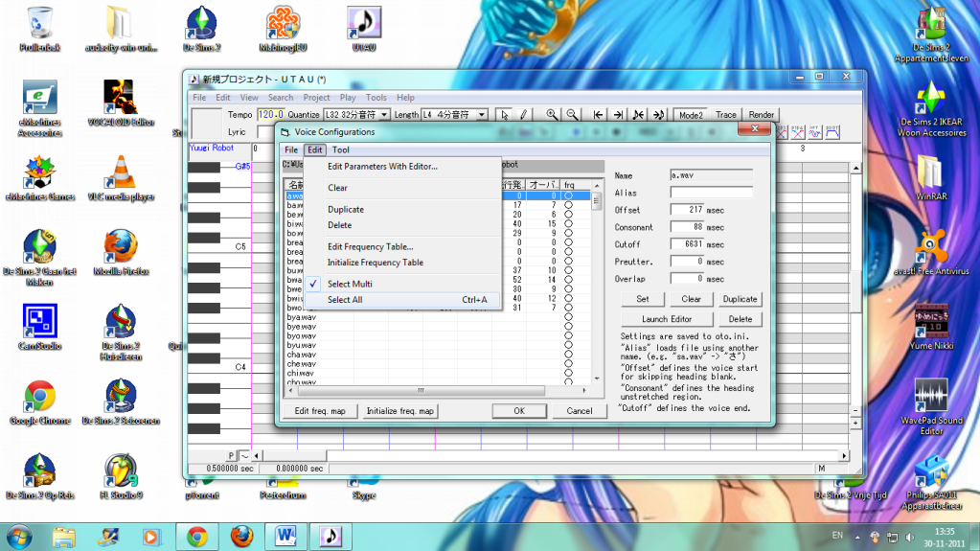
Task: Open the Tool menu in Voice Configurations
Action: (341, 150)
